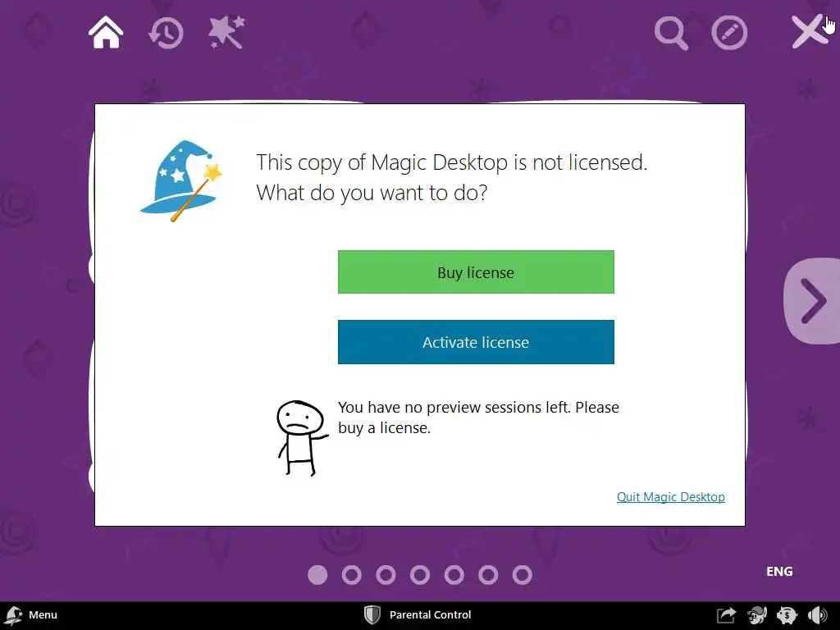Click the share arrow icon in taskbar
The image size is (840, 630).
pyautogui.click(x=727, y=615)
